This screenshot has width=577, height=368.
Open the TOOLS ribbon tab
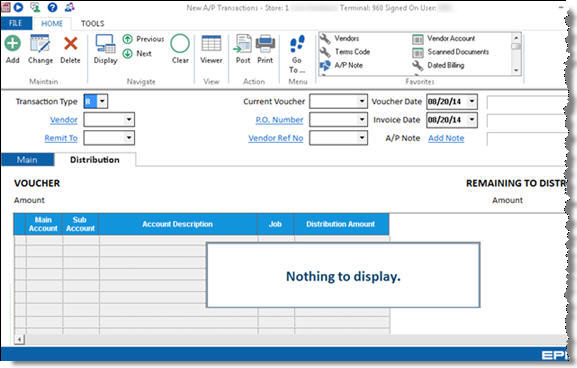coord(93,24)
